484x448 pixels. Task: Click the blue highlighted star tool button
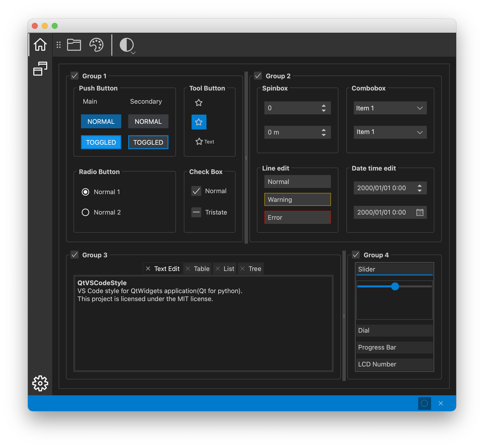point(199,122)
